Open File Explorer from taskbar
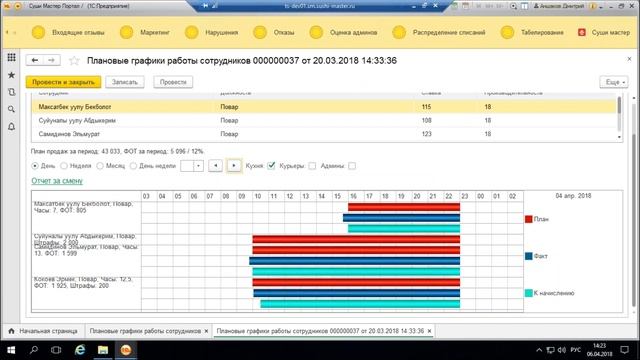This screenshot has height=360, width=640. click(103, 350)
